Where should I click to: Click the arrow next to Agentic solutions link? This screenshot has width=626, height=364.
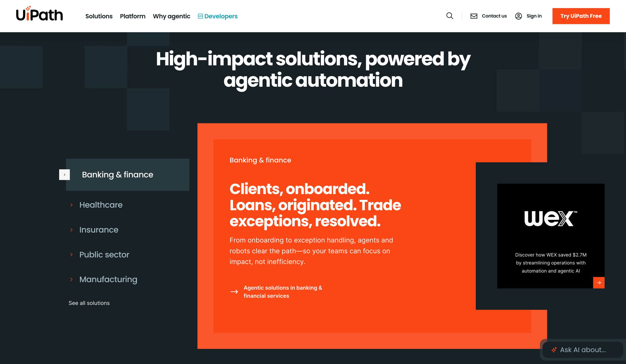234,292
